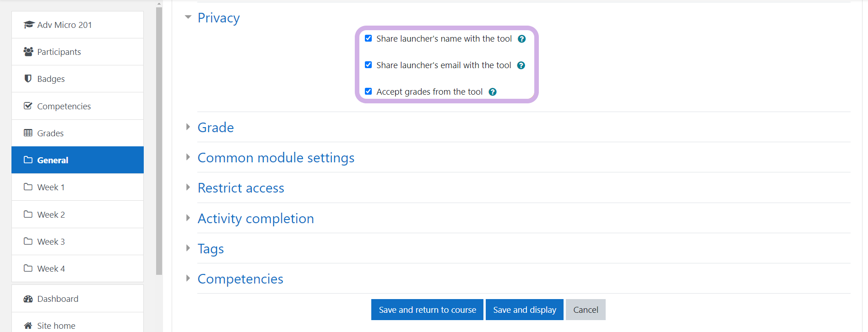Click the Participants people icon
Viewport: 868px width, 332px height.
tap(28, 52)
